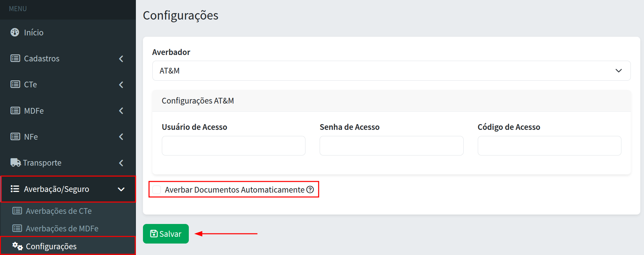Collapse the Averbação/Seguro menu chevron
The image size is (644, 255).
[x=121, y=189]
